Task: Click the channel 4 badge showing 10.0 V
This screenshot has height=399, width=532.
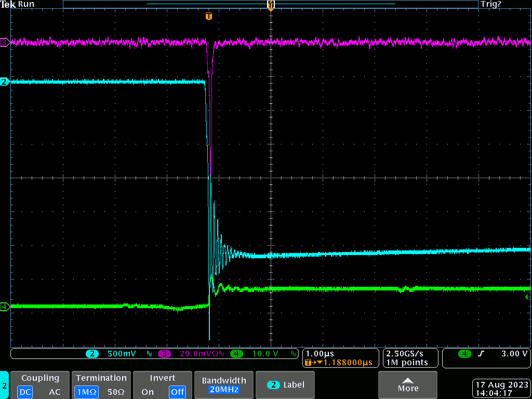Action: 236,354
